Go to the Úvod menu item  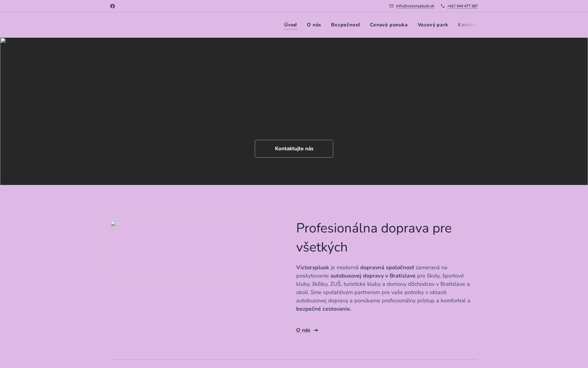pos(290,25)
